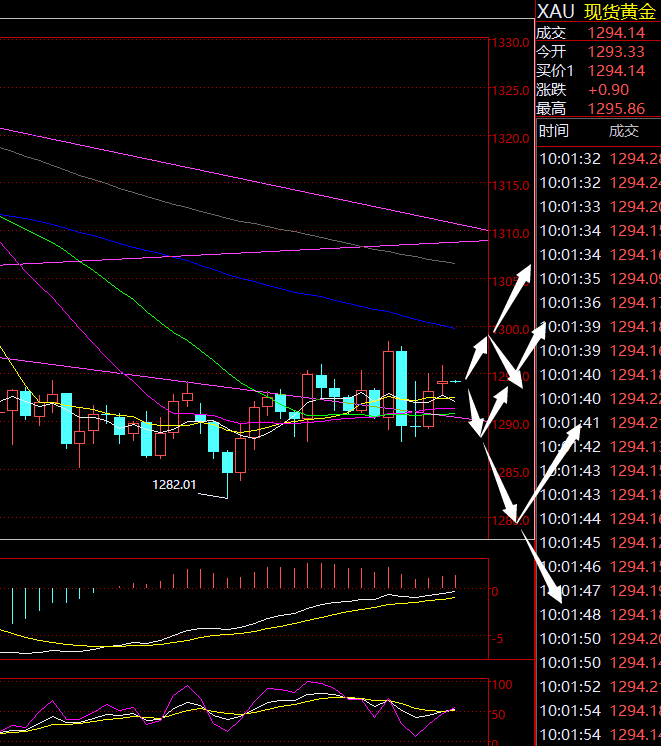The image size is (661, 746).
Task: Click the 涨跌 change value +0.90
Action: coord(608,90)
